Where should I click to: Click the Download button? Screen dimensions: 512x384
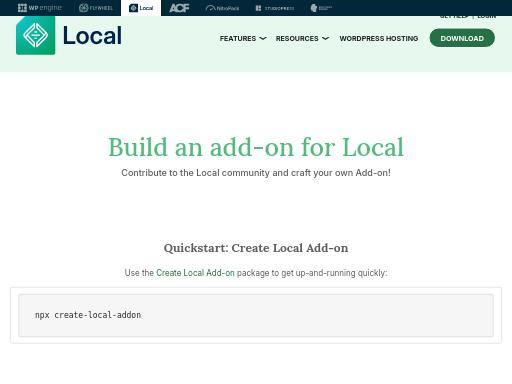click(x=462, y=38)
